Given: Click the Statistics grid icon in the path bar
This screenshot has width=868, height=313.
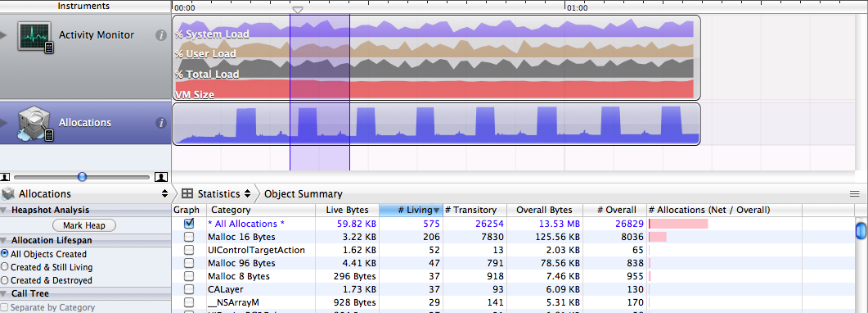Looking at the screenshot, I should tap(187, 194).
